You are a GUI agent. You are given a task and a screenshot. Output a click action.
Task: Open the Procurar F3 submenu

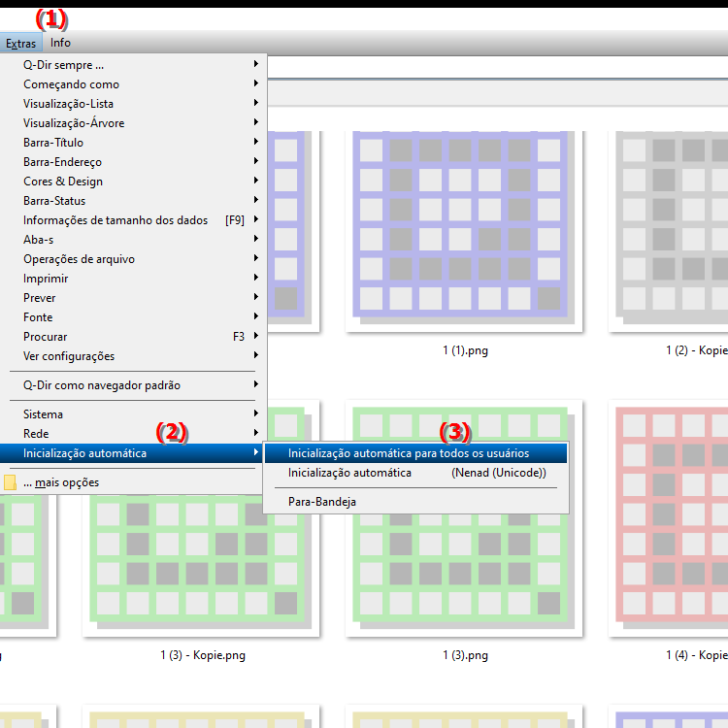(133, 337)
